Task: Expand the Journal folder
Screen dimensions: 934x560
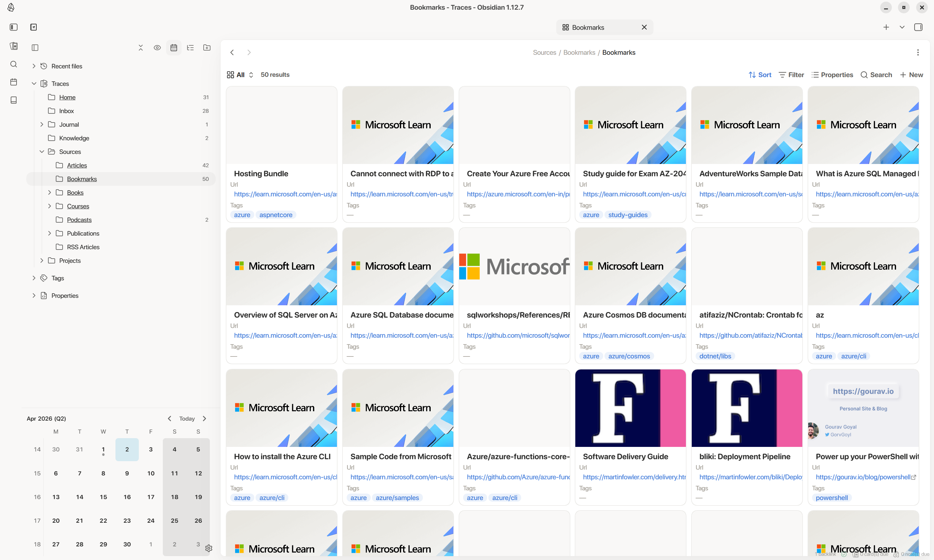Action: [x=42, y=124]
